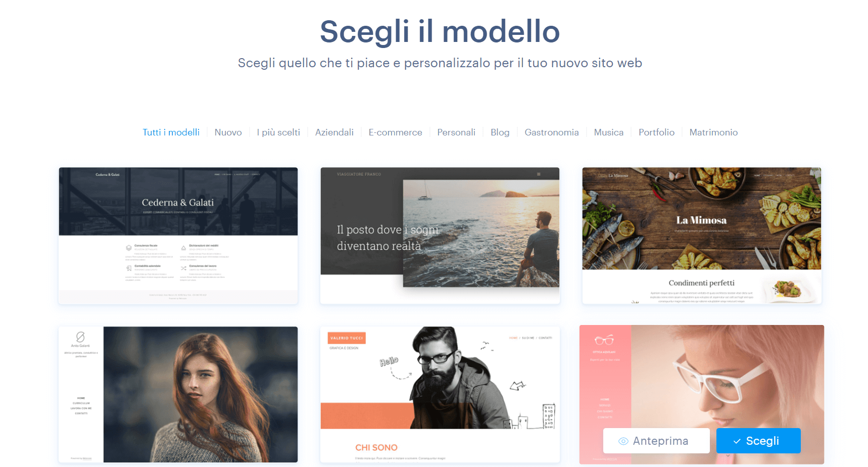Select the La Mimosa restaurant template

(702, 236)
